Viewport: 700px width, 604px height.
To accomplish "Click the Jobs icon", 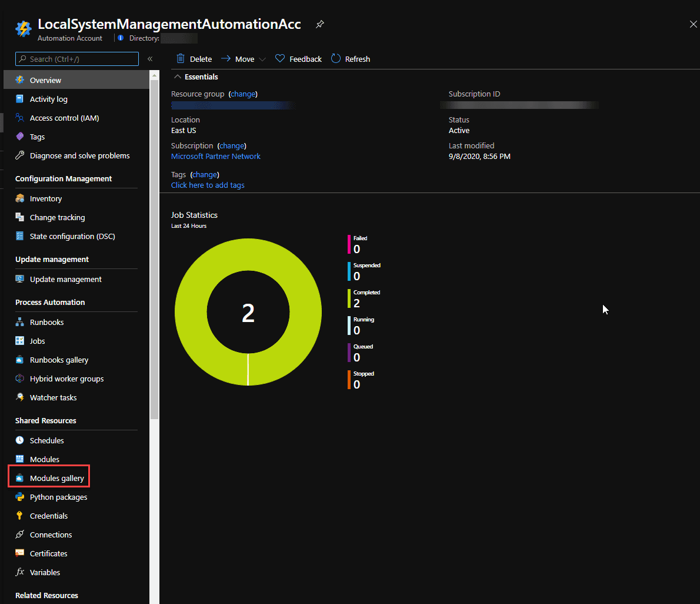I will [x=19, y=340].
